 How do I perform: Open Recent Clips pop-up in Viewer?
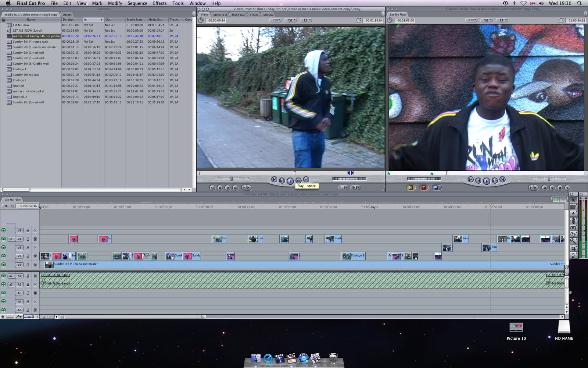(x=344, y=188)
